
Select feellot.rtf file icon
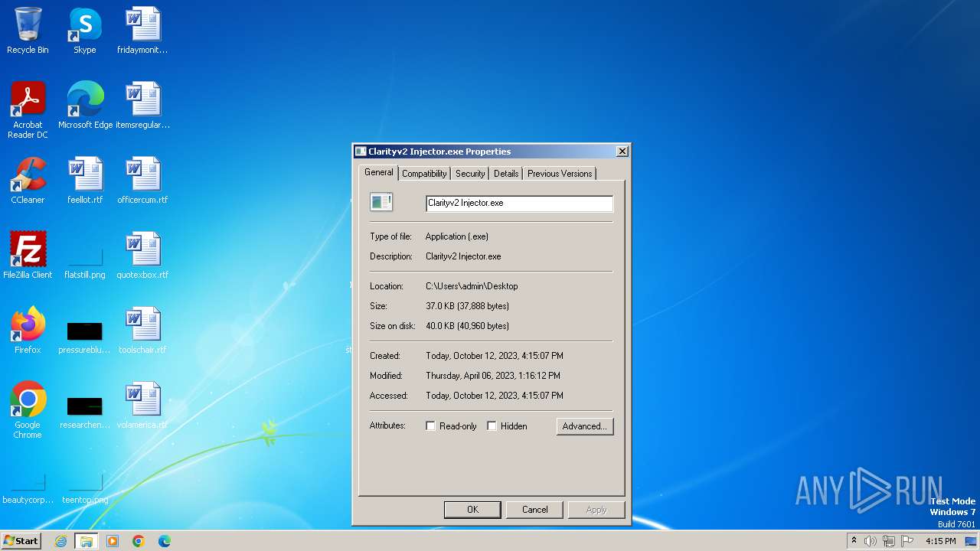pos(84,180)
